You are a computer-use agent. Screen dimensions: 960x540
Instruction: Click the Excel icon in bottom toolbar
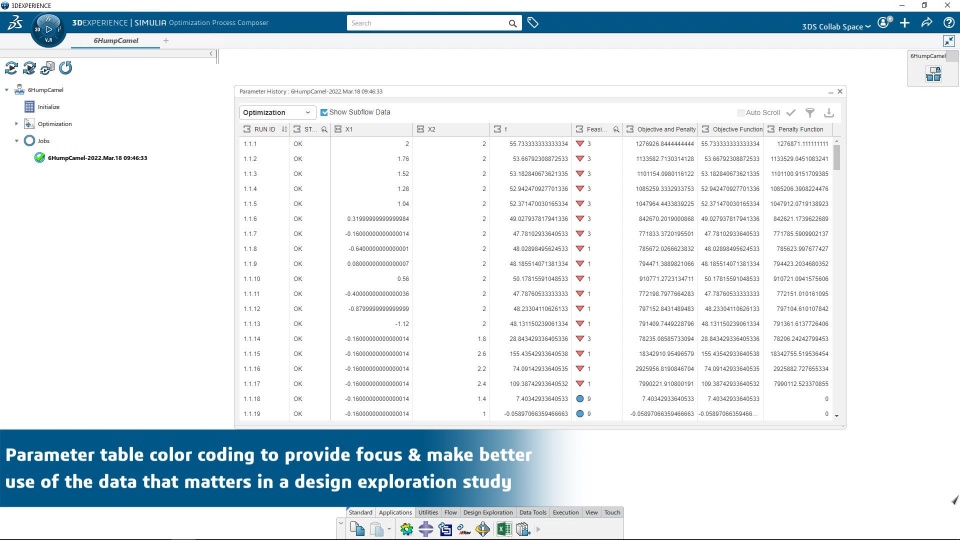[503, 528]
